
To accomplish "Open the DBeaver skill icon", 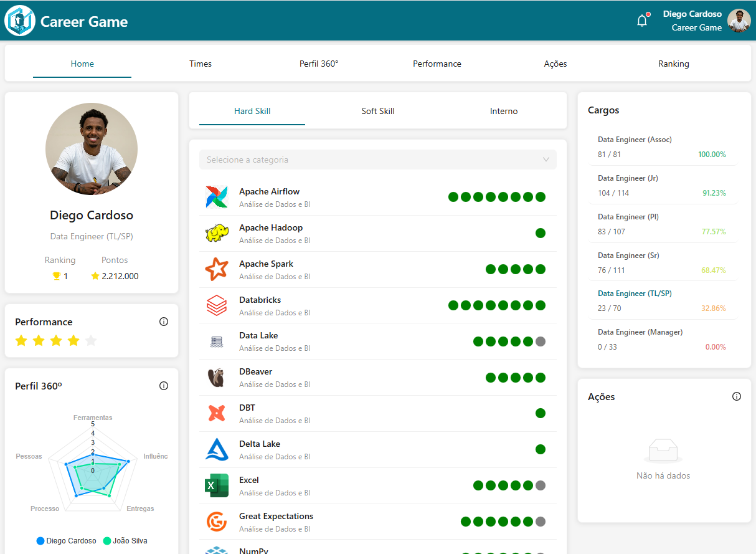I will (x=215, y=377).
